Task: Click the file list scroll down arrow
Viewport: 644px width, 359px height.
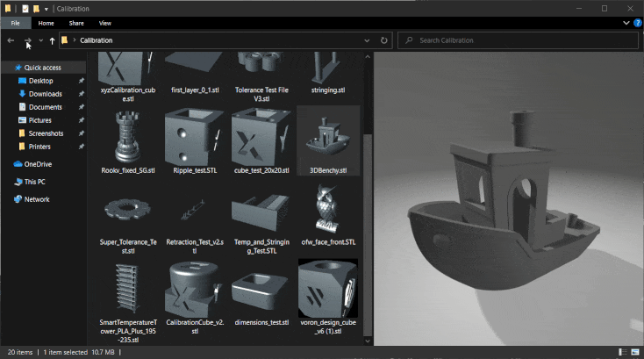Action: pos(368,341)
